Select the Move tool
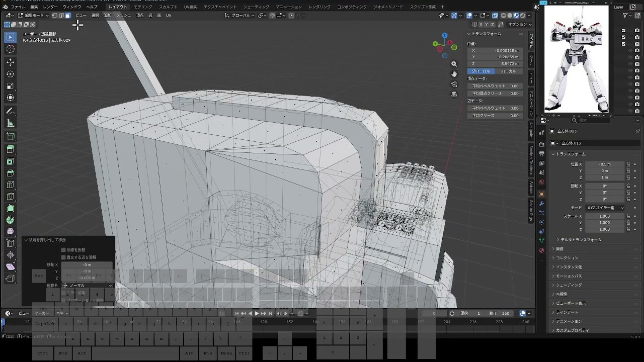 click(10, 62)
